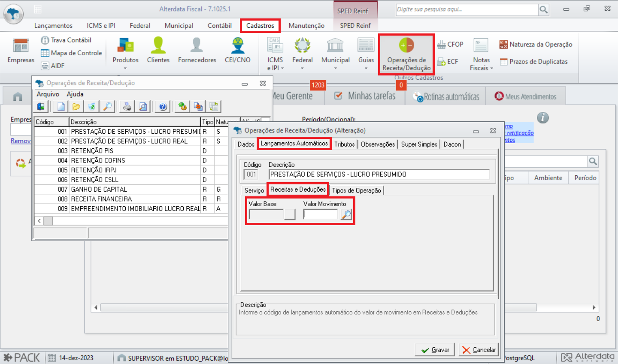Click the list horizontal scrollbar left arrow

(39, 221)
